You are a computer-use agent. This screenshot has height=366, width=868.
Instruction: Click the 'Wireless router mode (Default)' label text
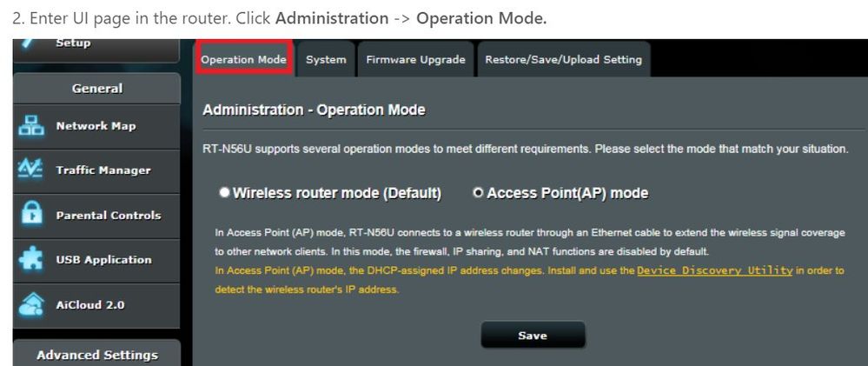337,193
